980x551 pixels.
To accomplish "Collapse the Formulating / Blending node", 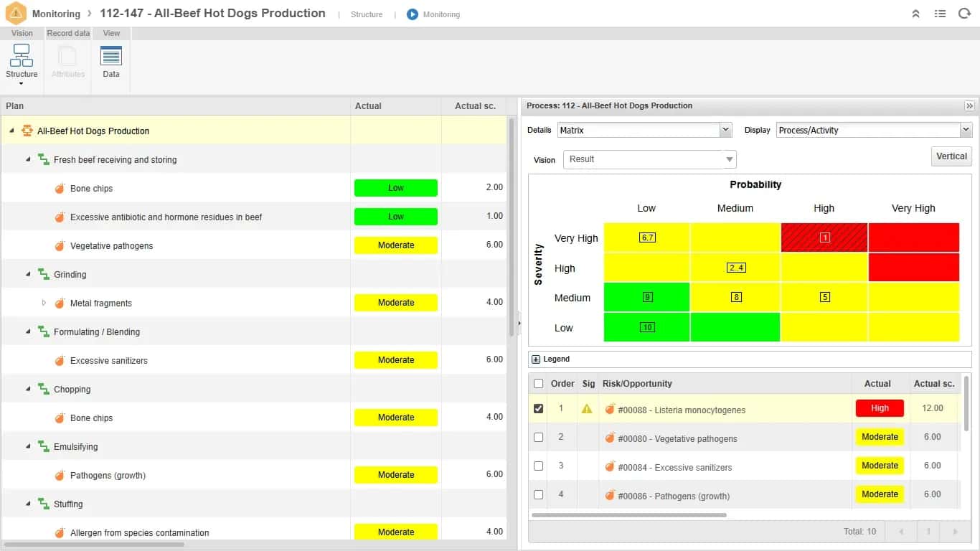I will pos(29,331).
